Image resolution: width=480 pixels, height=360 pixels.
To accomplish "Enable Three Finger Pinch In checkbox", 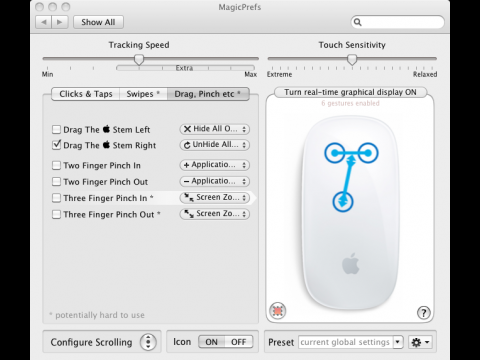I will pos(56,198).
